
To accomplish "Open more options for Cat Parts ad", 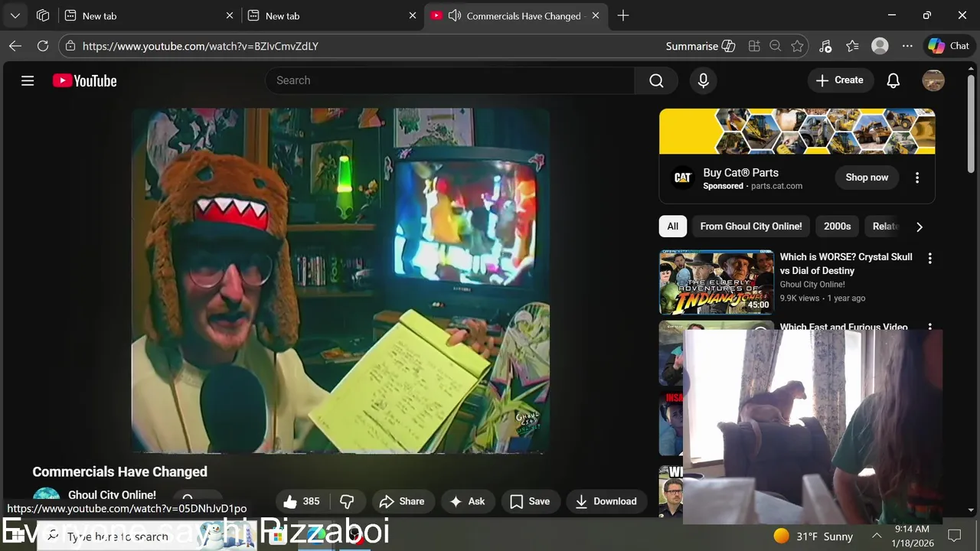I will (x=917, y=178).
